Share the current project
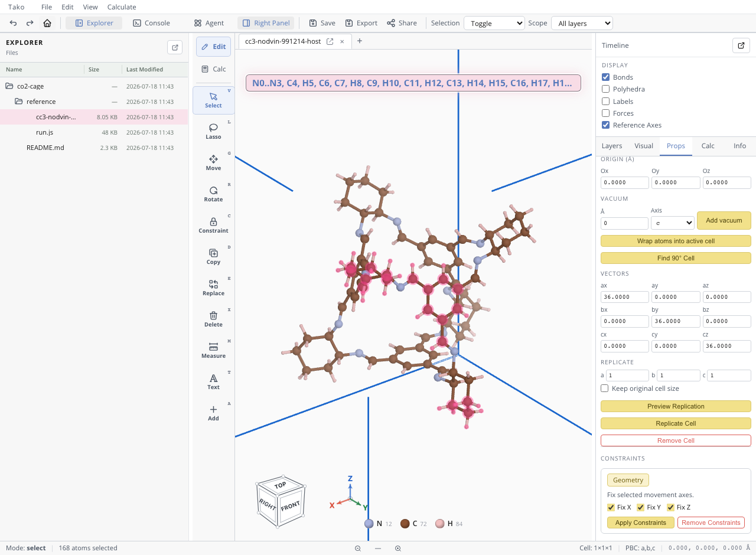Screen dimensions: 756x555 [402, 23]
